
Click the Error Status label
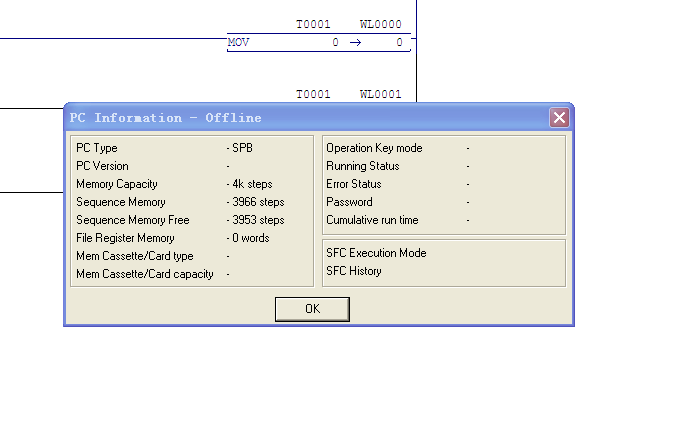click(355, 184)
